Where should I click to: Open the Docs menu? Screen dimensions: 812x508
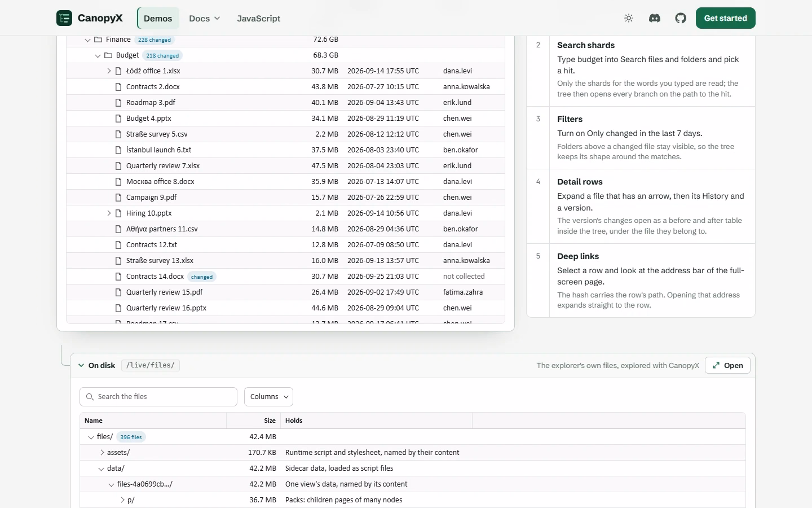click(204, 18)
